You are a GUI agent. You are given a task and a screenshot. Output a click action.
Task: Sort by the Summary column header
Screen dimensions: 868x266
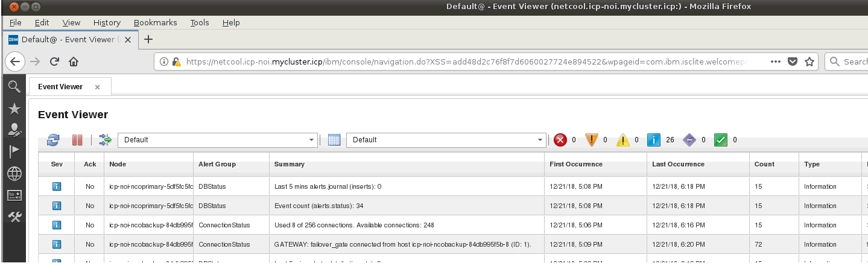click(x=407, y=164)
